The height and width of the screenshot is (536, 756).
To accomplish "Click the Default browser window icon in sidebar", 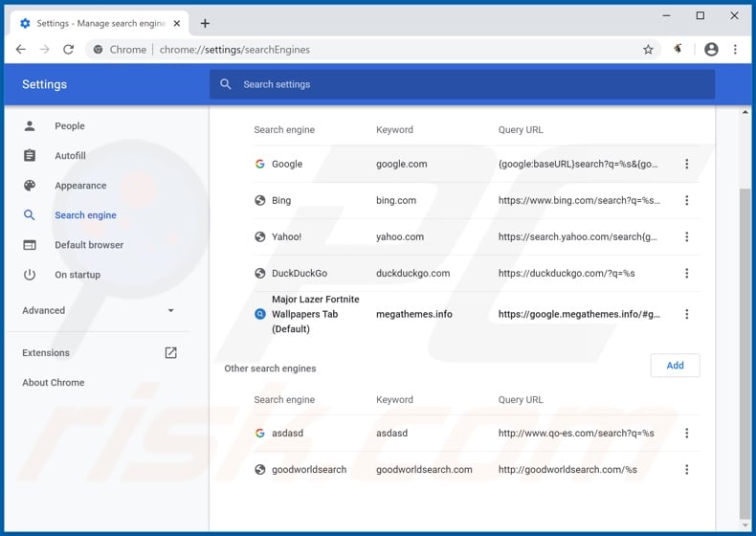I will point(30,245).
